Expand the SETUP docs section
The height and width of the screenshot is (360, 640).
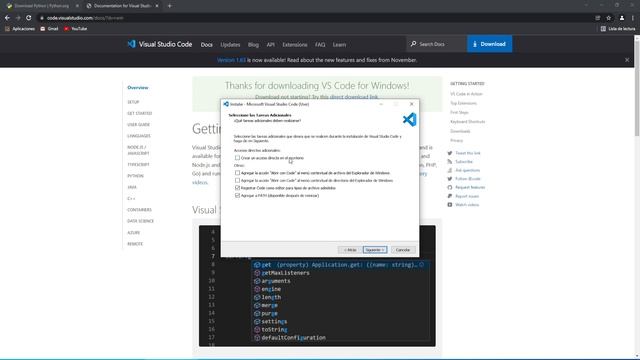(133, 102)
